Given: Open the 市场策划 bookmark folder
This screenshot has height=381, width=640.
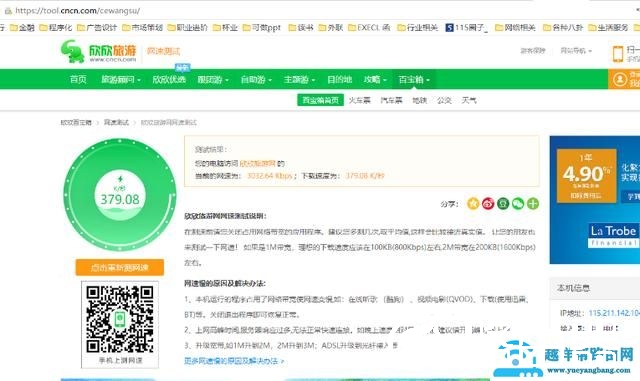Looking at the screenshot, I should 142,28.
